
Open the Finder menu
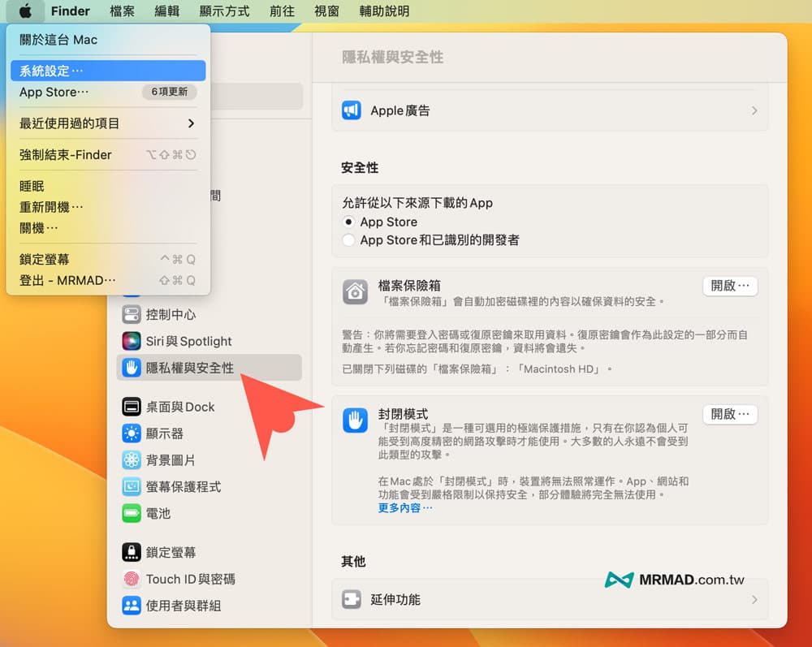(71, 11)
